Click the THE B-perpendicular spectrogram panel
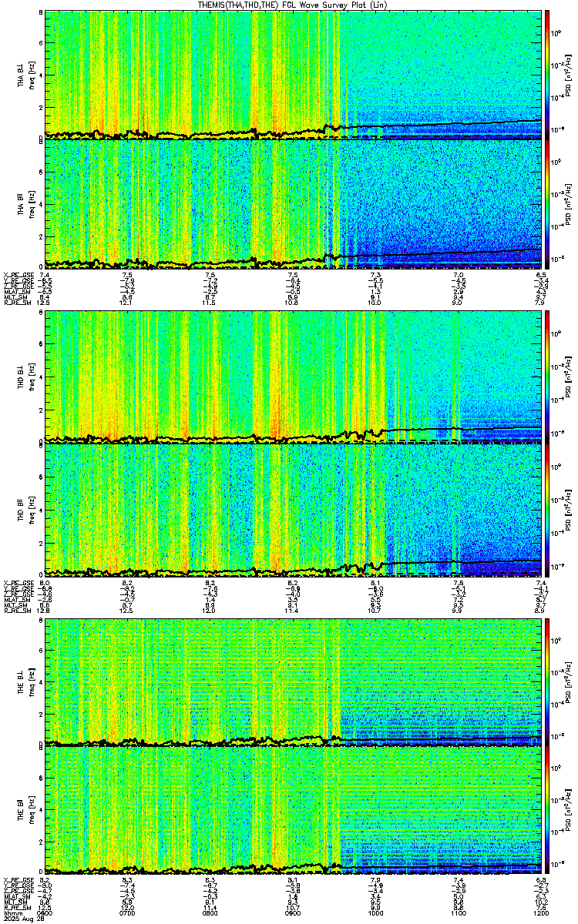The width and height of the screenshot is (578, 924). click(294, 681)
